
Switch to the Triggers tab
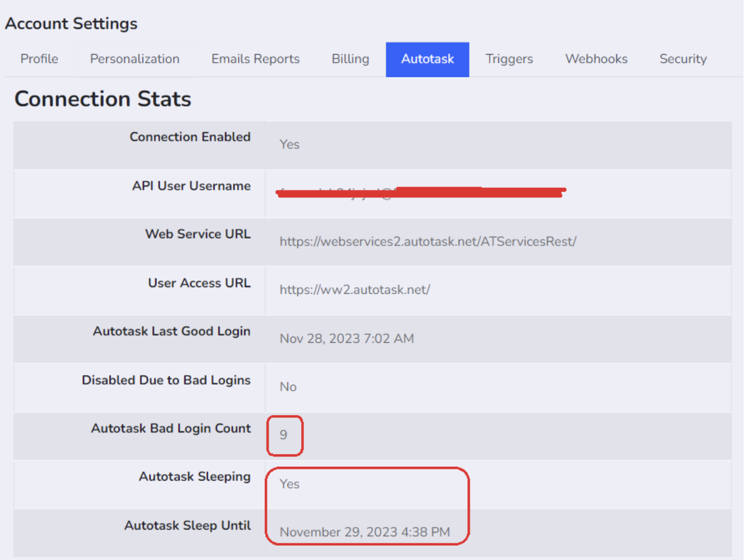(x=509, y=59)
